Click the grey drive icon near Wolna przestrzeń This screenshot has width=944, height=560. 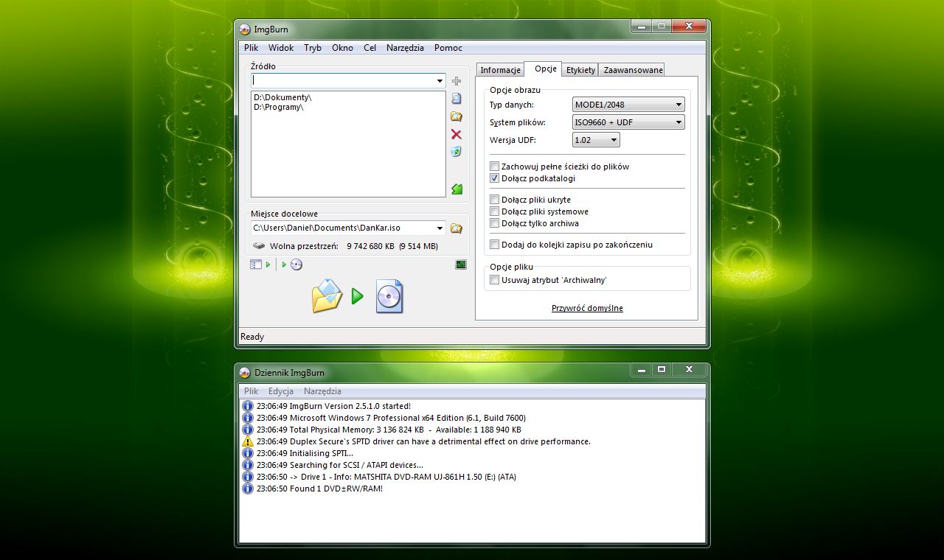[x=259, y=246]
